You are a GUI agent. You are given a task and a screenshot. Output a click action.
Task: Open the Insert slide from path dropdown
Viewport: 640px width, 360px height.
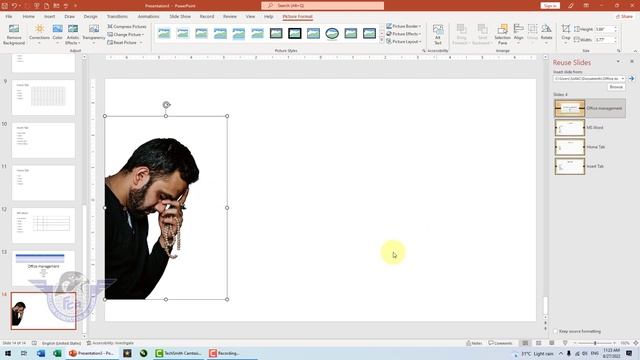(622, 78)
